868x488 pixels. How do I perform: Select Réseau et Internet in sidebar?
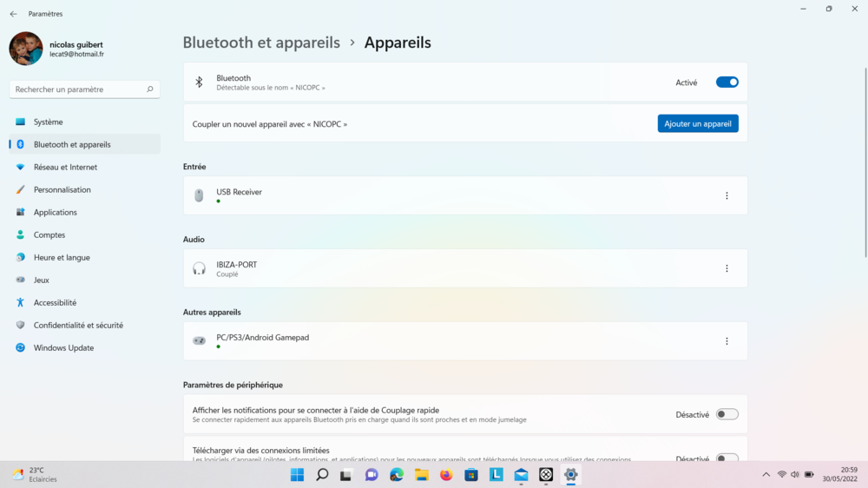coord(65,168)
